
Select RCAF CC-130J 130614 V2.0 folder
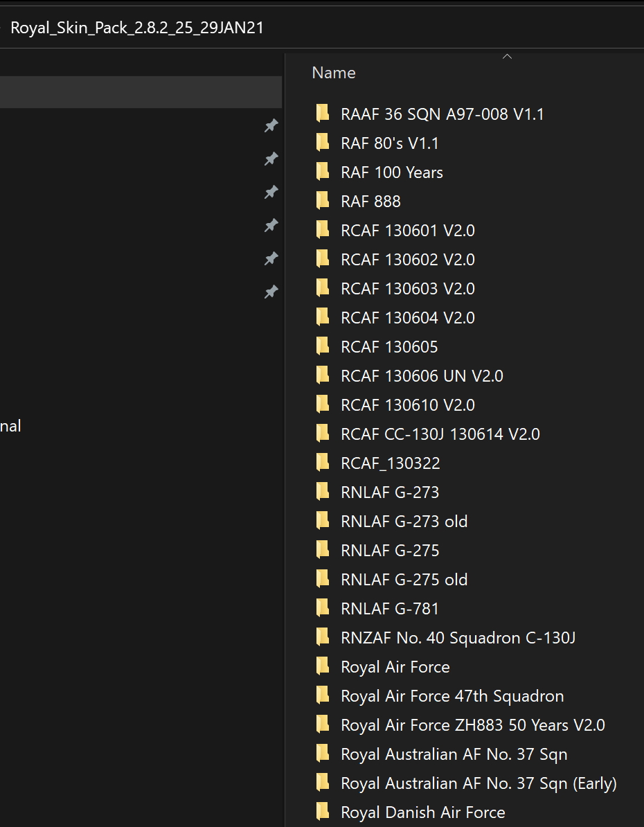pyautogui.click(x=440, y=434)
